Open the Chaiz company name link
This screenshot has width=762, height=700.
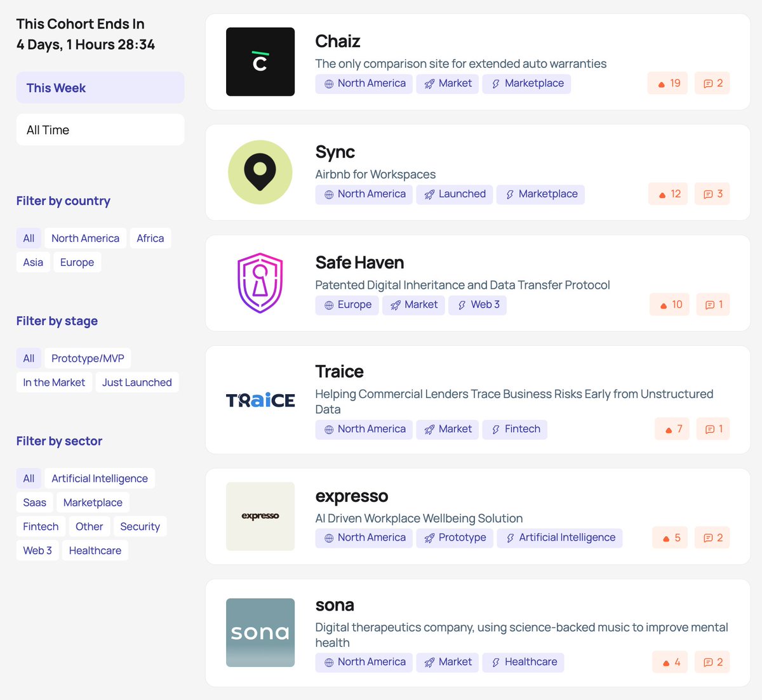point(337,41)
